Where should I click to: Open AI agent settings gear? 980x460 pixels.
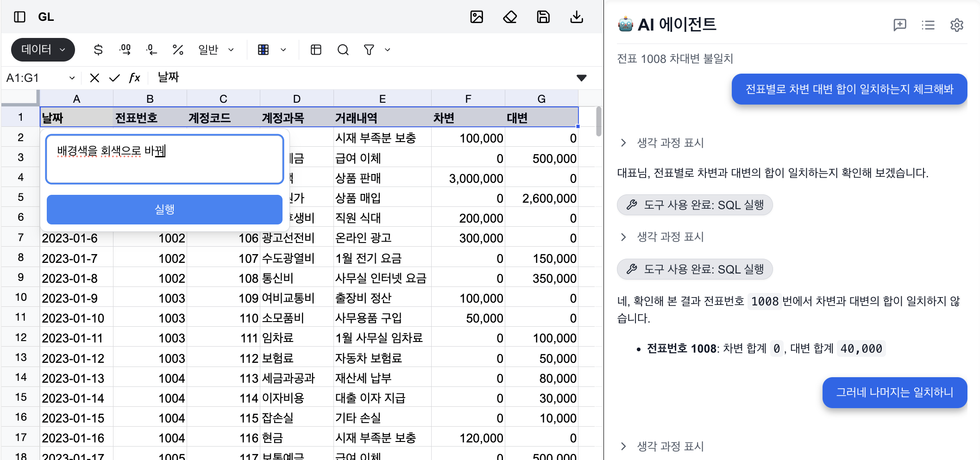[956, 25]
